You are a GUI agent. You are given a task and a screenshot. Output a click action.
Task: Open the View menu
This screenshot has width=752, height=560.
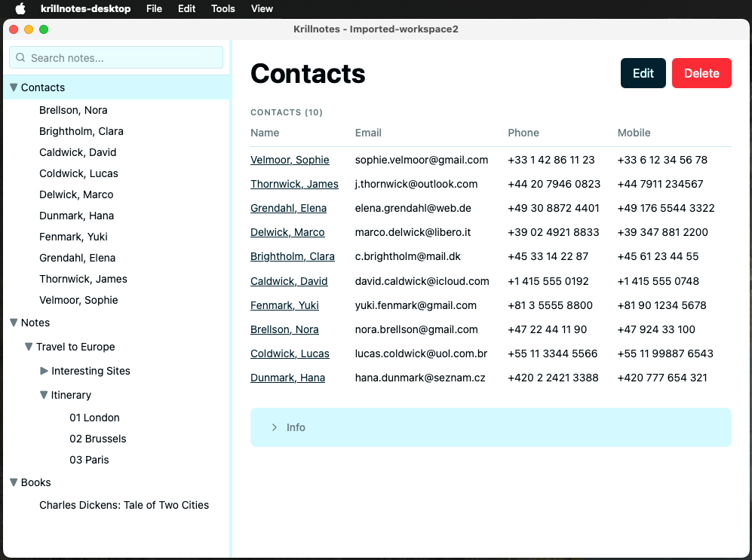point(262,8)
